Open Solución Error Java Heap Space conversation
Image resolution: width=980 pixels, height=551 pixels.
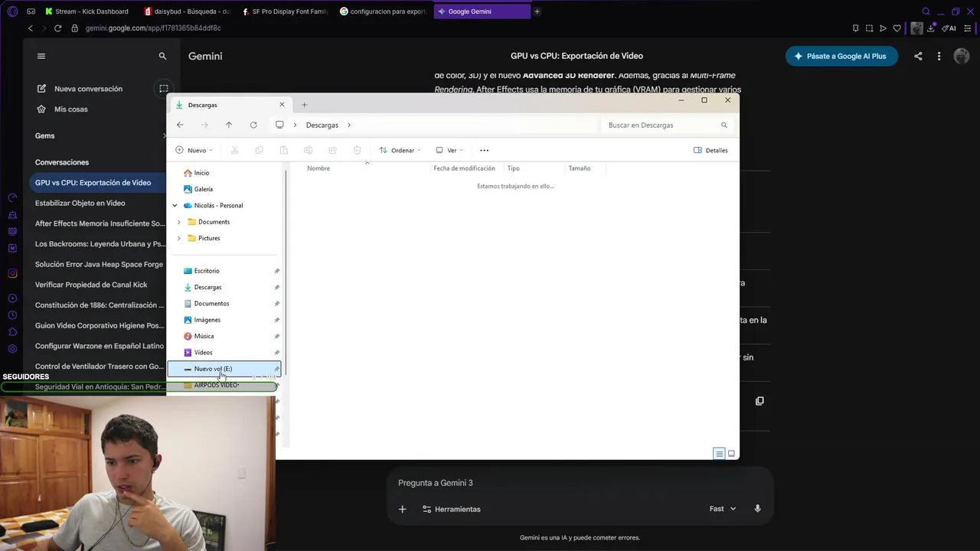99,264
